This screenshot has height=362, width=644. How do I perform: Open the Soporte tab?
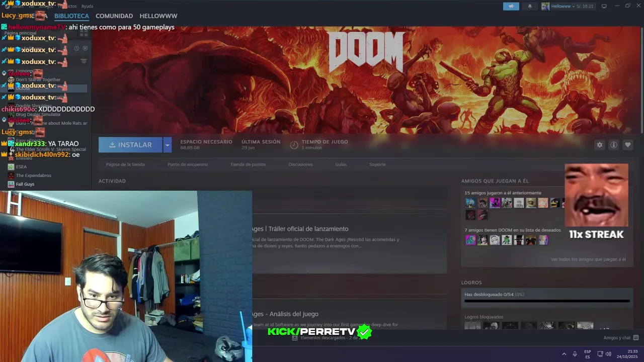[x=377, y=164]
